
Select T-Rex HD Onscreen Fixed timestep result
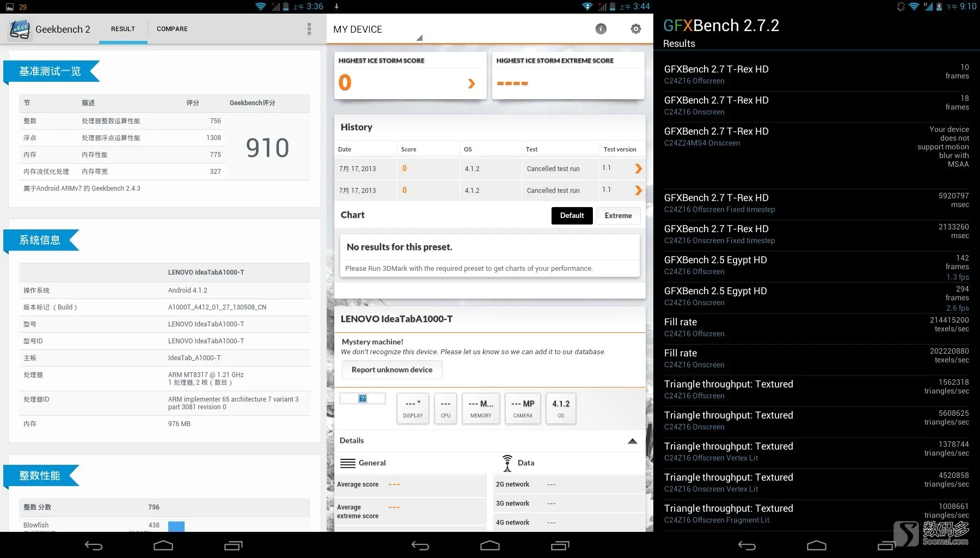coord(817,235)
